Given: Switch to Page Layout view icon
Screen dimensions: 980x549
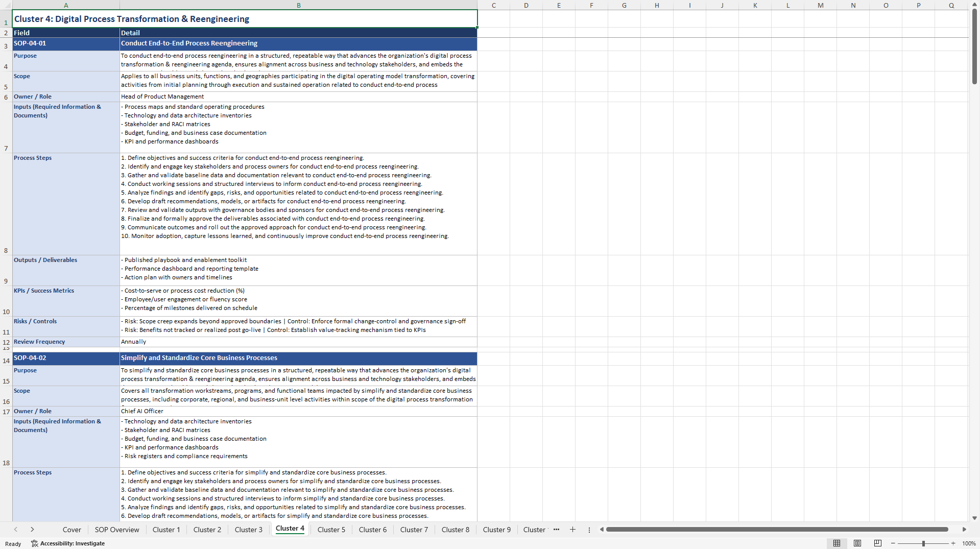Looking at the screenshot, I should (x=857, y=543).
